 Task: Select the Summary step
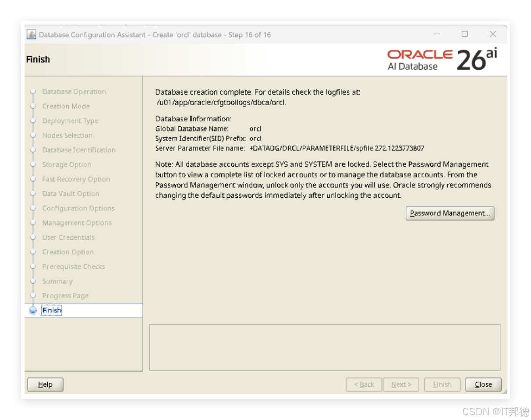[57, 281]
